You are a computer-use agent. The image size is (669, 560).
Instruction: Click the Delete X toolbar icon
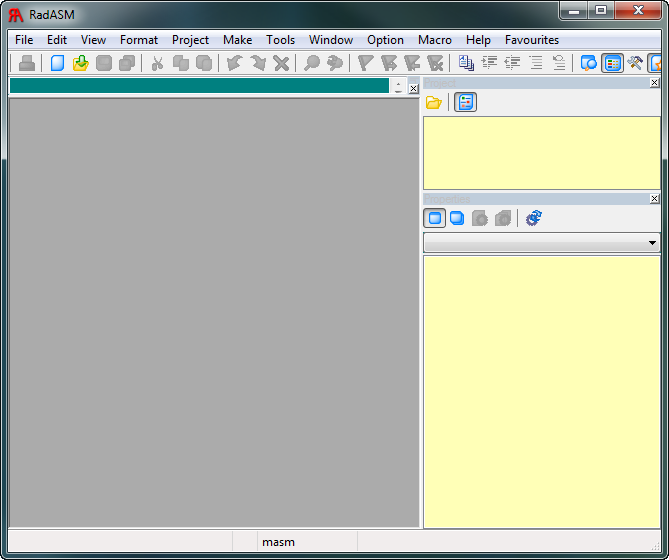coord(281,63)
